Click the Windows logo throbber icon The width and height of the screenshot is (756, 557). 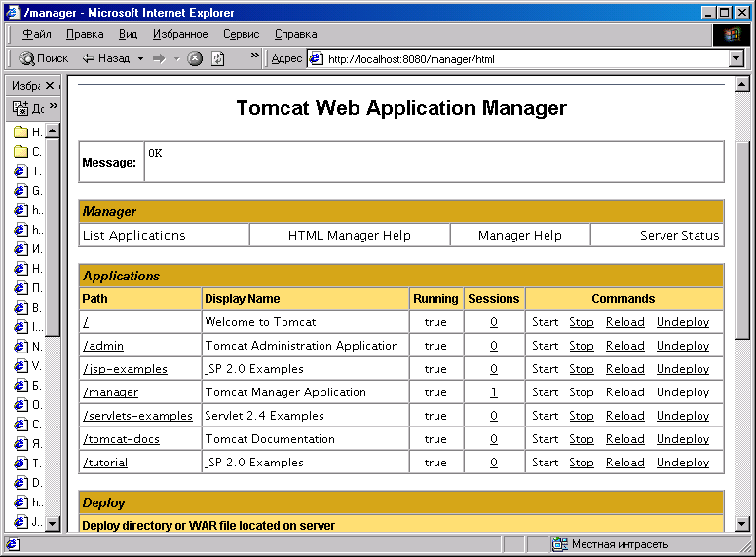[x=732, y=35]
